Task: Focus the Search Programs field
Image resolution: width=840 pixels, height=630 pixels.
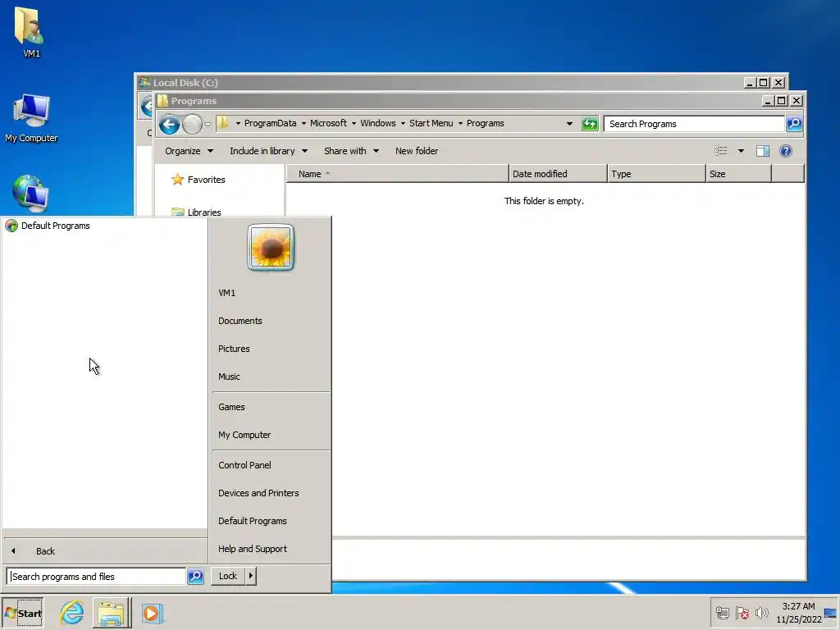Action: [x=694, y=124]
